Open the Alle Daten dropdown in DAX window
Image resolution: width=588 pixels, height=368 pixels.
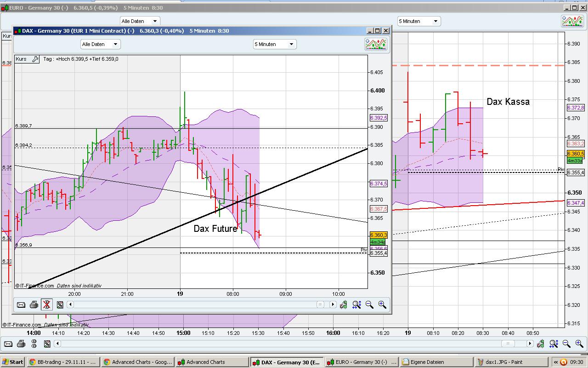[100, 44]
